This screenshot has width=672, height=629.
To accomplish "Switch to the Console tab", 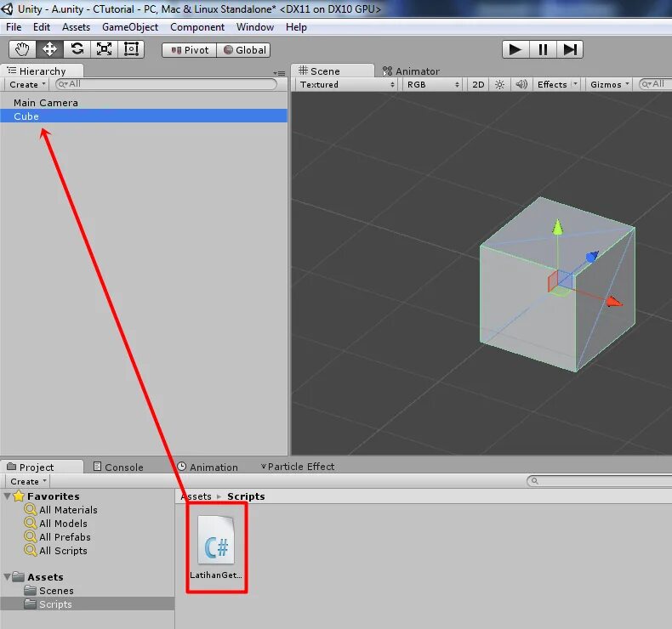I will pos(118,467).
